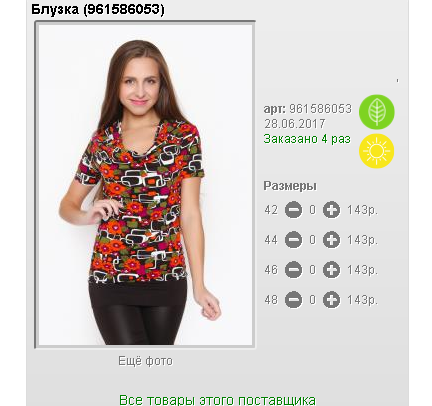Increase quantity for size 46
The width and height of the screenshot is (432, 406).
[331, 270]
